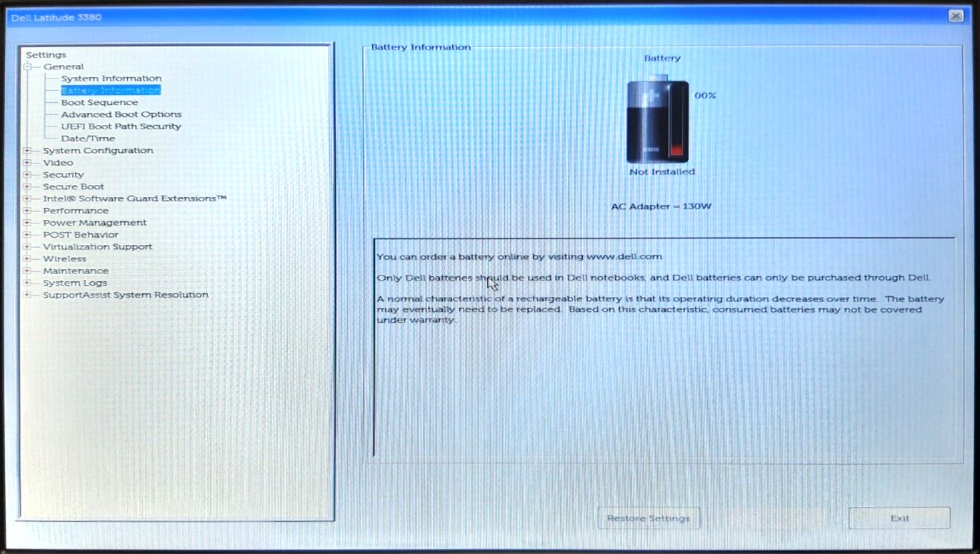Select the Secure Boot category label
This screenshot has width=980, height=554.
(74, 187)
